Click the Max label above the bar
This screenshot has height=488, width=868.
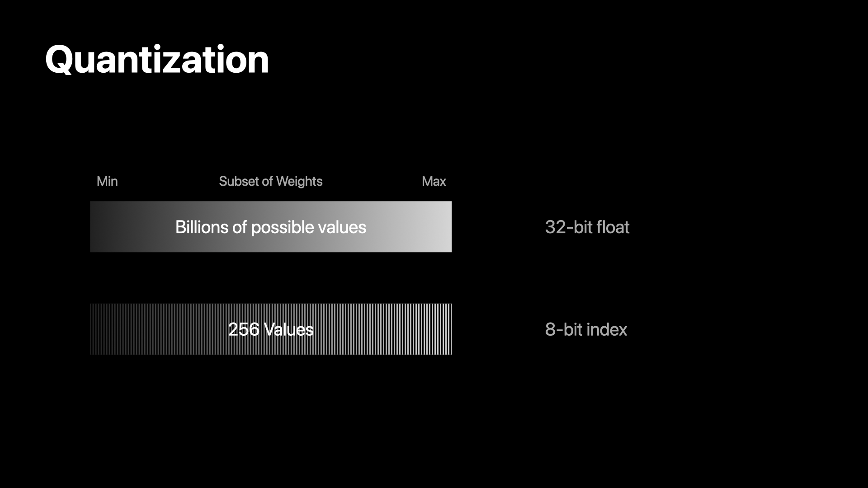(434, 181)
